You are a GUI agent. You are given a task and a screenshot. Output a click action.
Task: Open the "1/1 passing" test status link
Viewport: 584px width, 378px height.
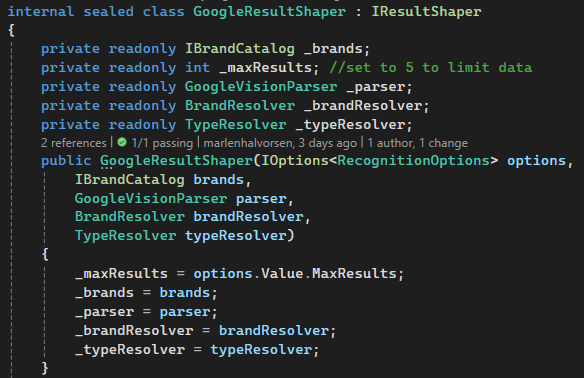162,143
